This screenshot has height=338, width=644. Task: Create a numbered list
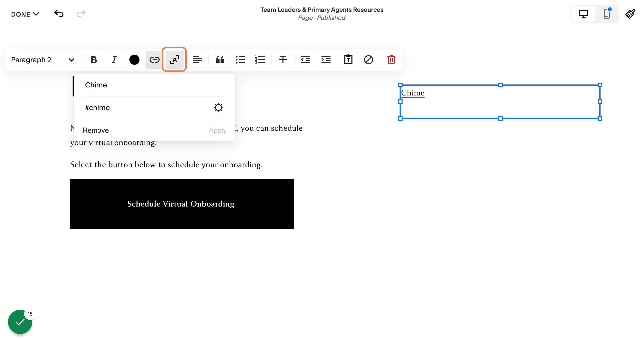point(260,60)
